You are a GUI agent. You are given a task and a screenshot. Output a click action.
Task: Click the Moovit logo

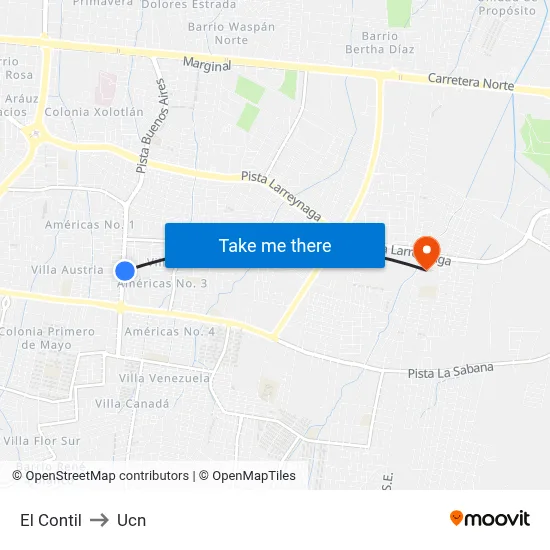point(490,518)
